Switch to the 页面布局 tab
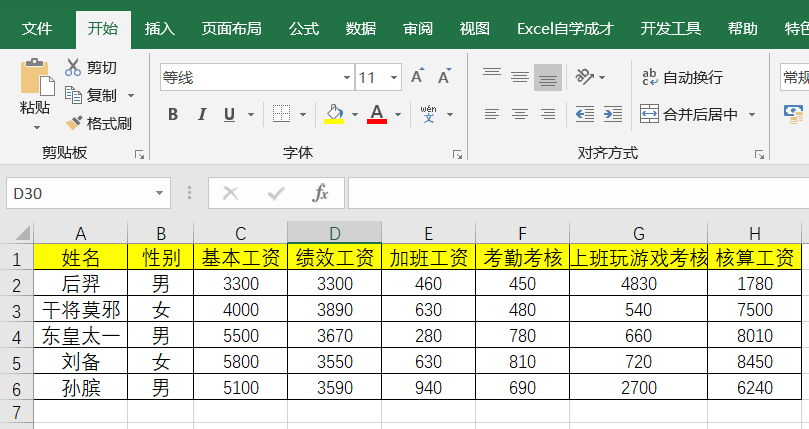The height and width of the screenshot is (429, 809). pyautogui.click(x=232, y=28)
